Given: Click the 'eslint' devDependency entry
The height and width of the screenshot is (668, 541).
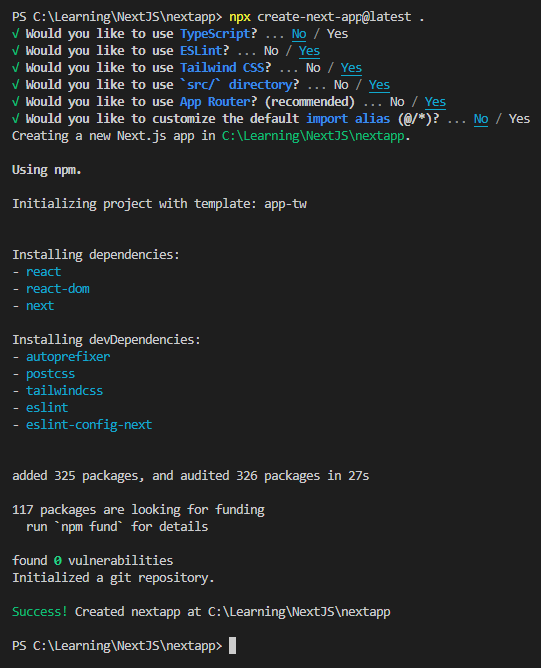Looking at the screenshot, I should [47, 408].
